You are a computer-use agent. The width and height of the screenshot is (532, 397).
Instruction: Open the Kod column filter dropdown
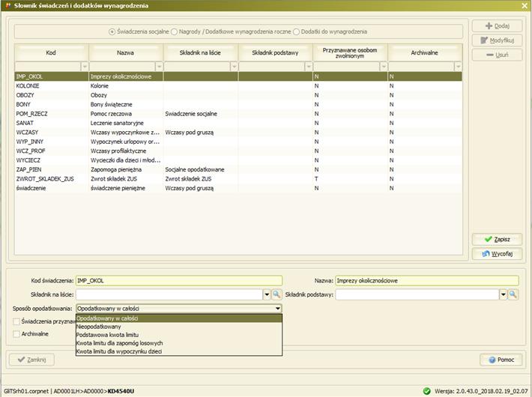[85, 66]
